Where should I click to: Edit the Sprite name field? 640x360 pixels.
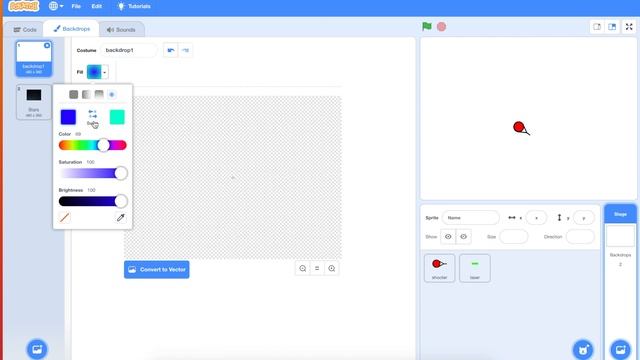pyautogui.click(x=471, y=218)
